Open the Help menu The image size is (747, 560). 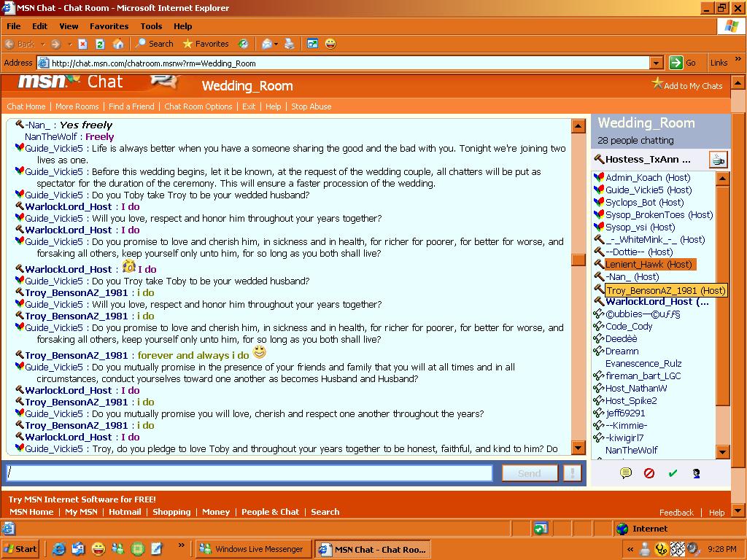182,26
